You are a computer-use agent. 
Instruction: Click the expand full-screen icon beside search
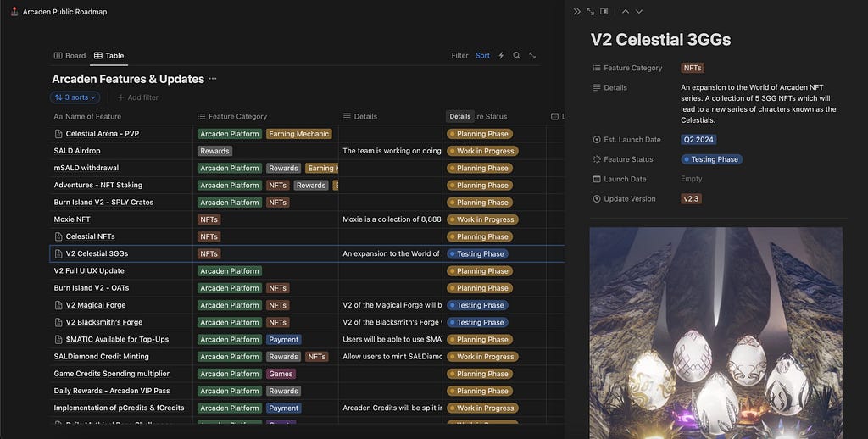coord(532,55)
